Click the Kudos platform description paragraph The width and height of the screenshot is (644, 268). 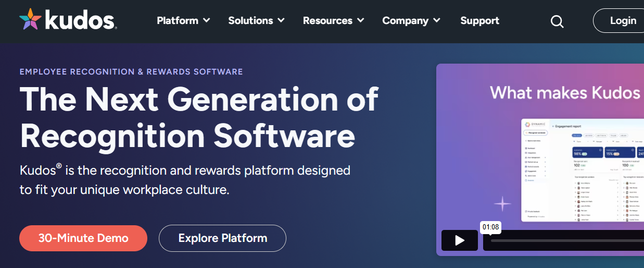click(185, 180)
